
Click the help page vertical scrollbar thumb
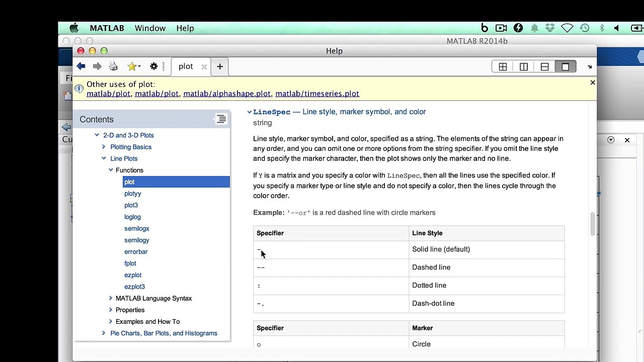(593, 224)
